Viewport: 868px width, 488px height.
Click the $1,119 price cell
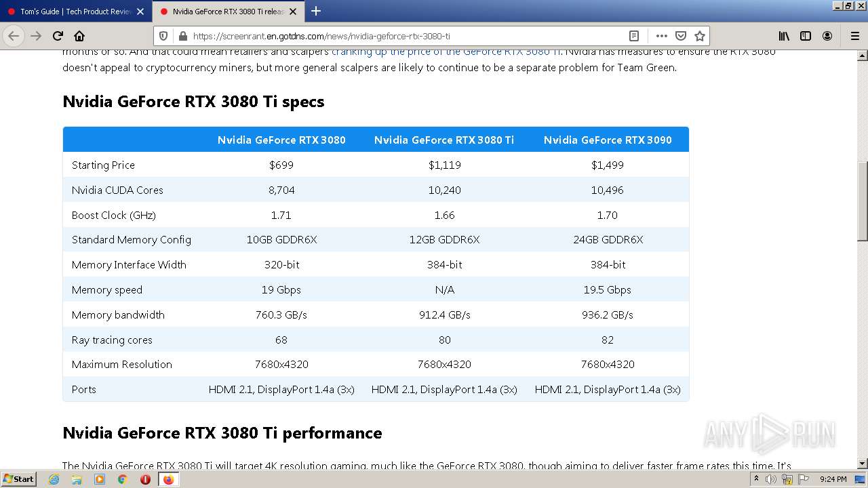[445, 165]
